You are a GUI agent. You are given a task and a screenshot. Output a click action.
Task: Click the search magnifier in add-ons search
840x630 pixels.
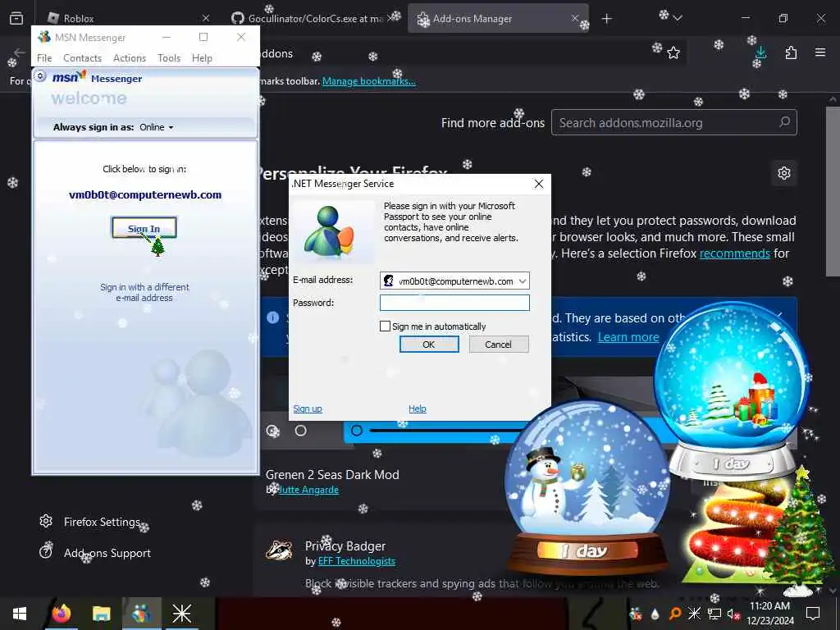pos(784,122)
